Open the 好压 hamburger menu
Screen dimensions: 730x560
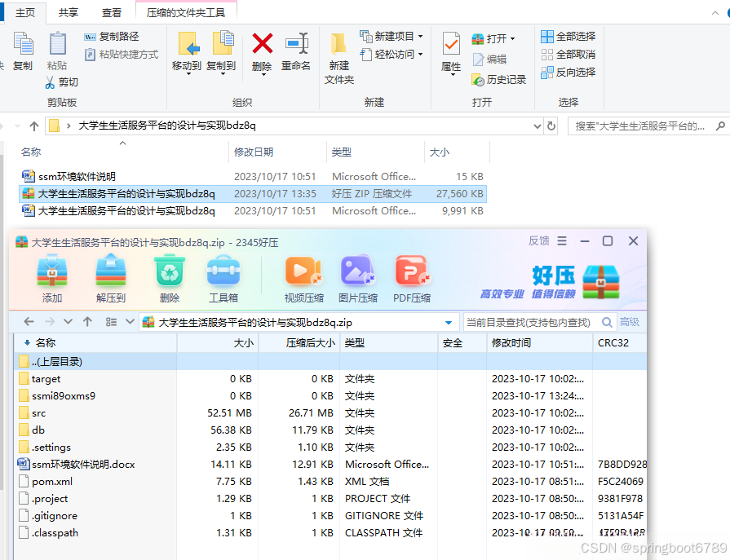(562, 241)
